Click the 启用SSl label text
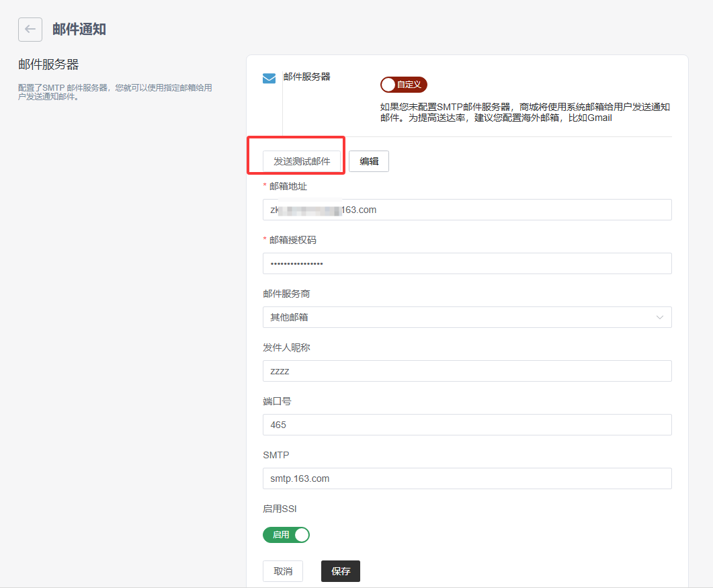Viewport: 713px width, 588px height. 280,509
